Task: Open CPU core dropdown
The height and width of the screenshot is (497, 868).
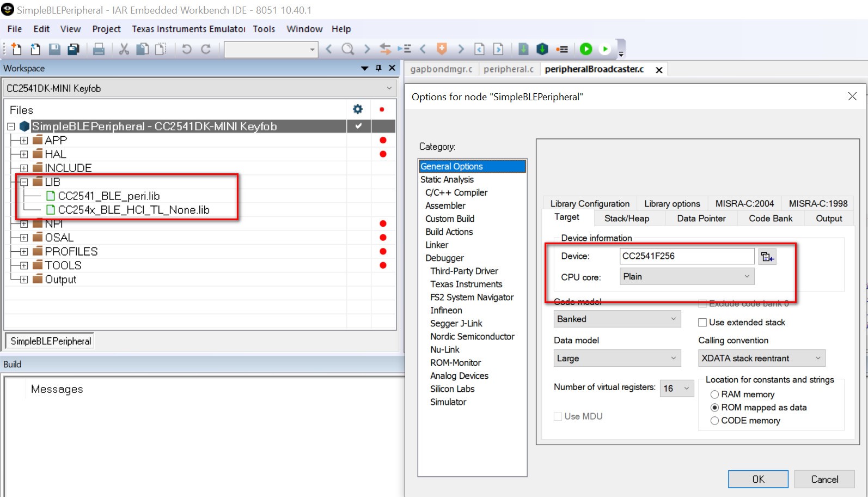Action: click(687, 276)
